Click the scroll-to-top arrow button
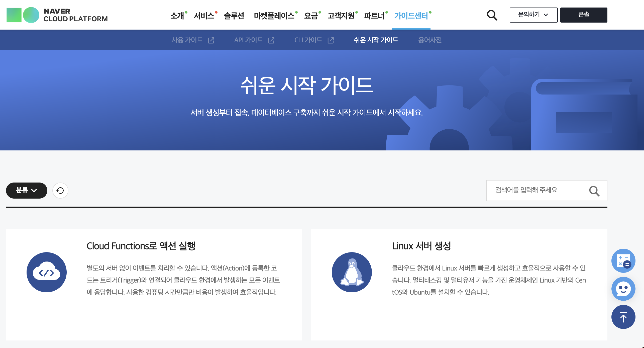This screenshot has width=644, height=348. point(623,317)
